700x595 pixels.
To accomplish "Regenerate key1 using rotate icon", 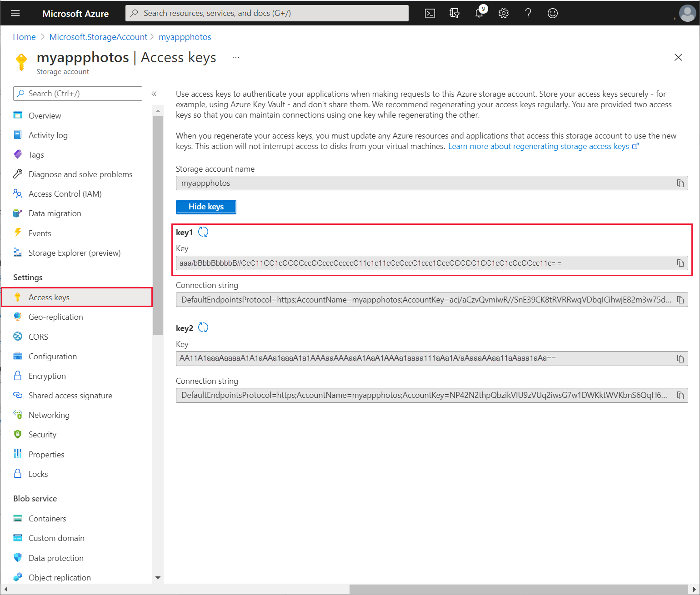I will click(x=203, y=232).
